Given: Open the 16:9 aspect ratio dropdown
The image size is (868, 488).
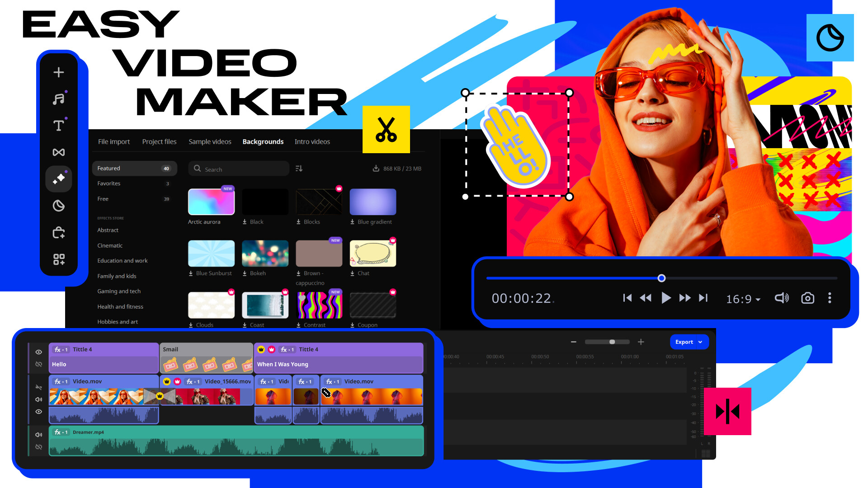Looking at the screenshot, I should pos(743,299).
